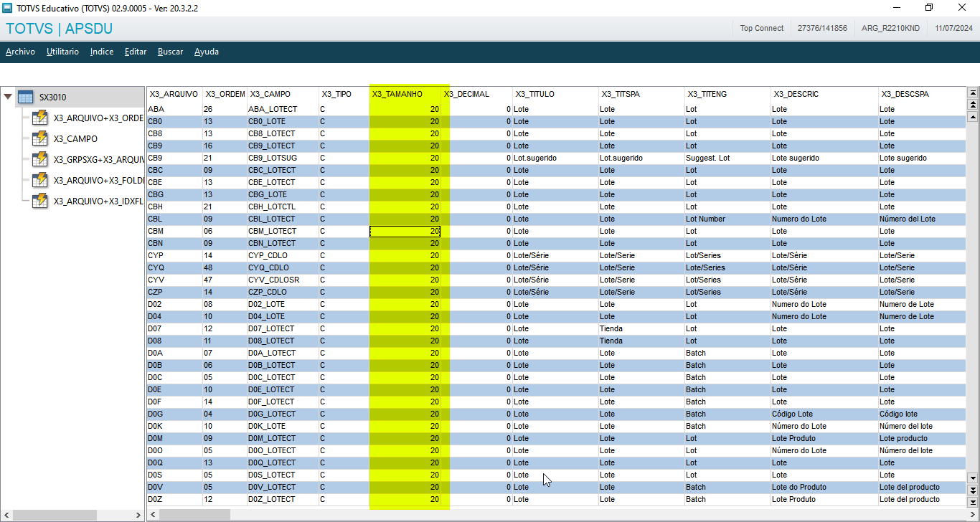This screenshot has width=980, height=522.
Task: Select the X3_GRPSXG+X3_ARQUIV index
Action: tap(98, 160)
